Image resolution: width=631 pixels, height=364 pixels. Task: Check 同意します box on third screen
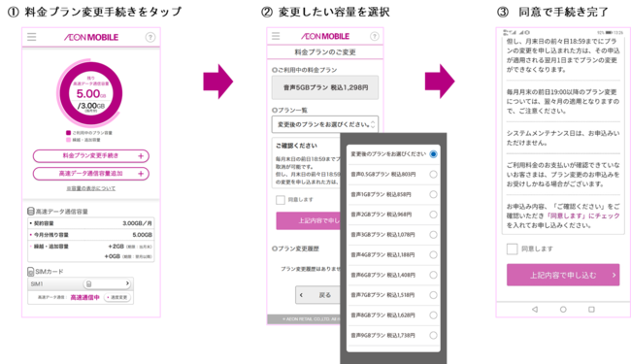[512, 248]
